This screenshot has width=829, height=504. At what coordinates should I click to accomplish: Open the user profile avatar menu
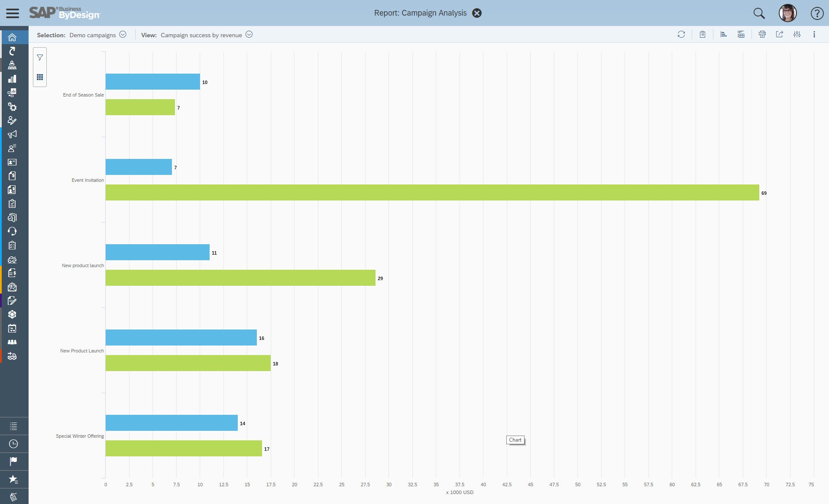pos(787,13)
